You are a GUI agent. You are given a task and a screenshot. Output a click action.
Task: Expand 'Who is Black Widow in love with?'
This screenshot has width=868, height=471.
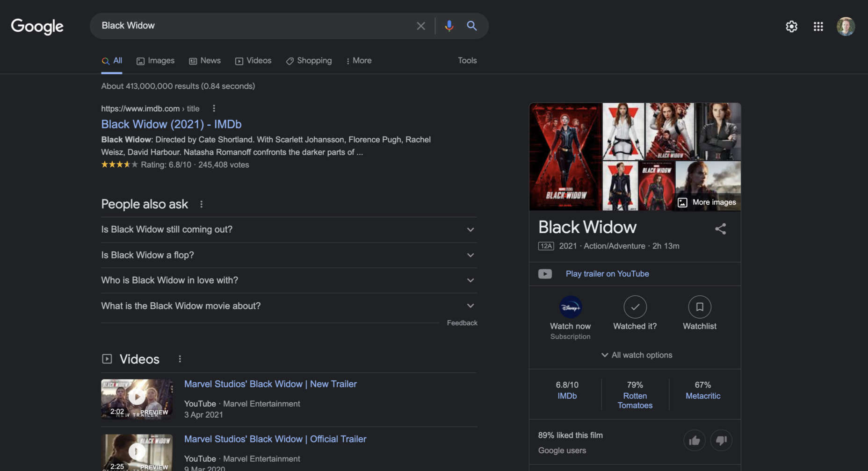click(289, 280)
